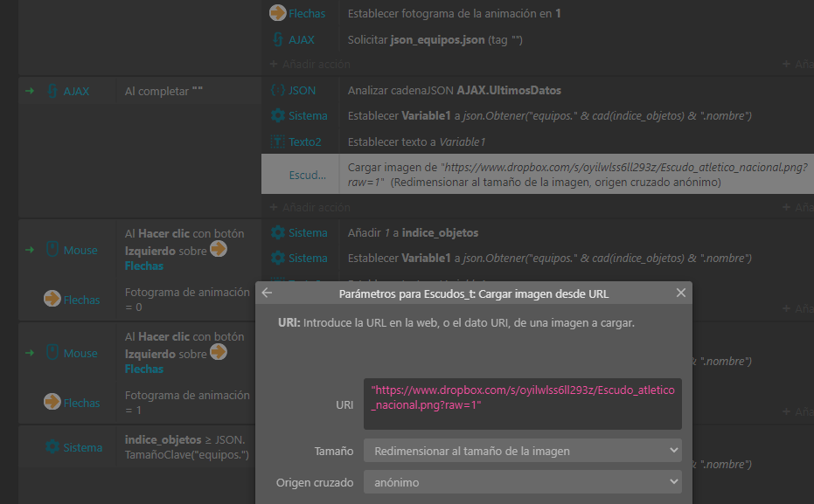
Task: Click the 'JSON' object label
Action: coord(303,90)
